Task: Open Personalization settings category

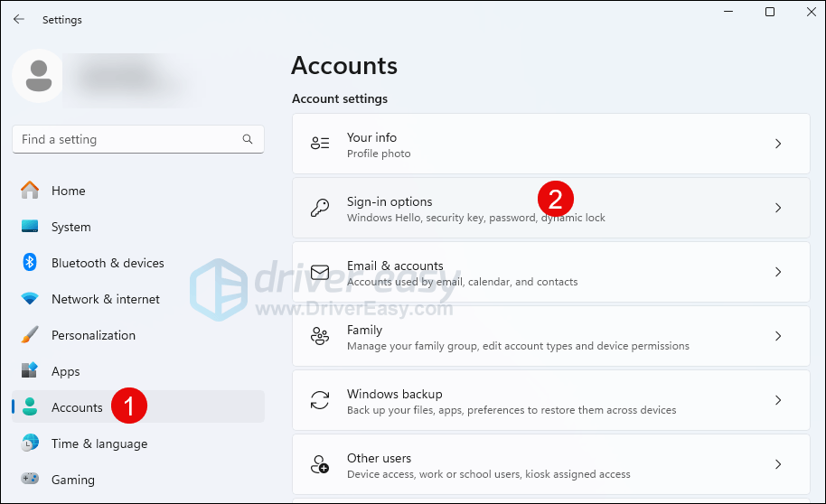Action: point(93,335)
